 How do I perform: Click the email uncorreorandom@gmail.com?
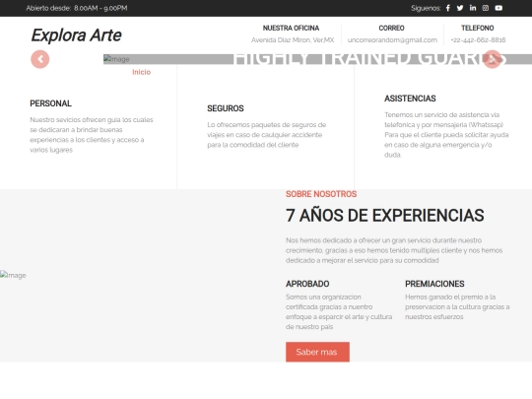pos(392,40)
